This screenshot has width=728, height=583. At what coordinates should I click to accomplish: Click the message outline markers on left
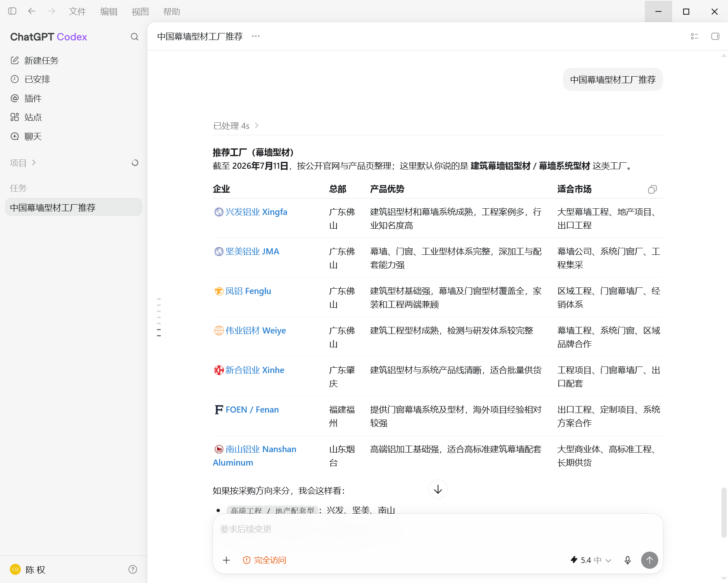(x=159, y=318)
